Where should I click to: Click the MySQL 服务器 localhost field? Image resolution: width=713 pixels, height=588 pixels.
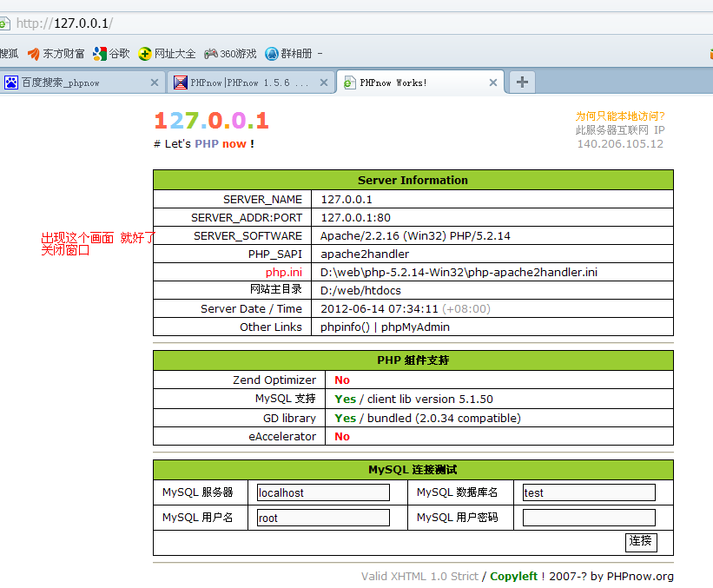click(323, 492)
